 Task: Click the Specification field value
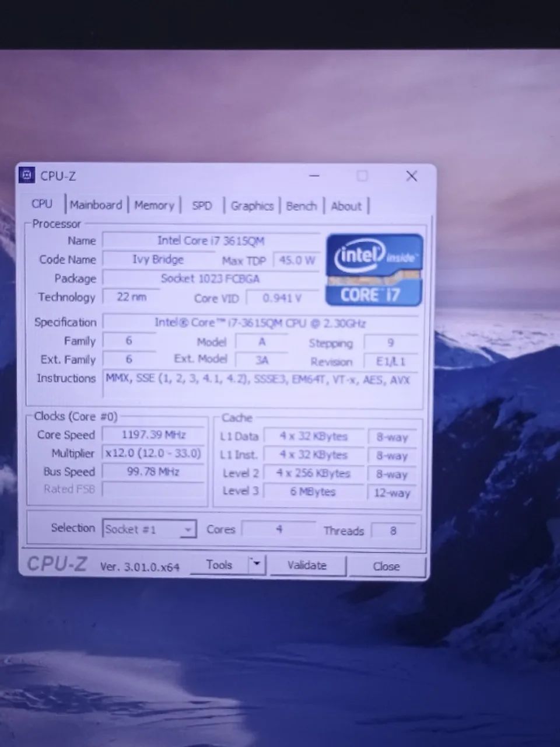(x=260, y=323)
